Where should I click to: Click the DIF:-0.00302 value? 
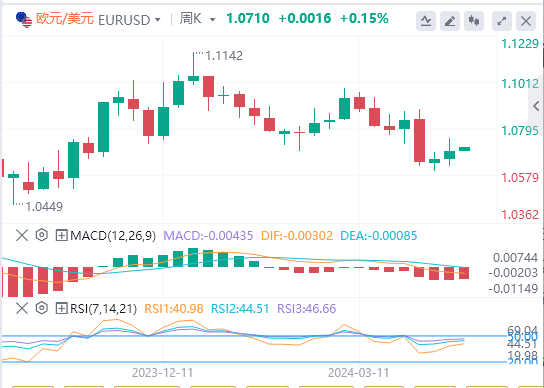297,236
